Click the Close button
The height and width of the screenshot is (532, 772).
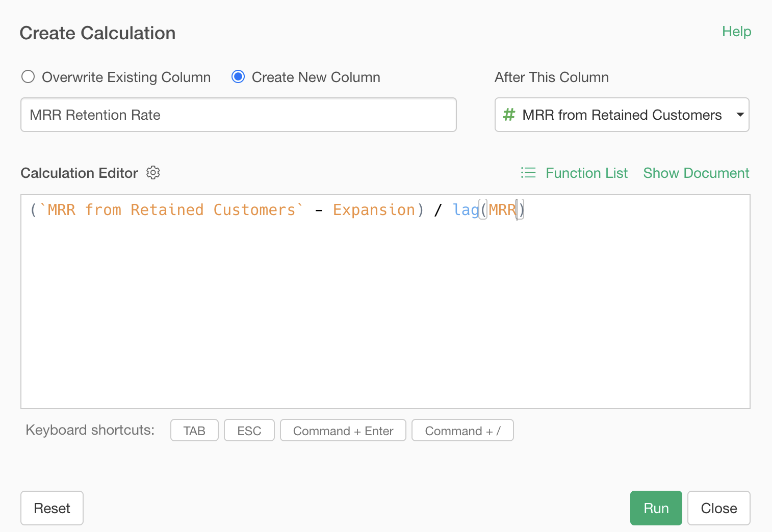click(x=718, y=508)
